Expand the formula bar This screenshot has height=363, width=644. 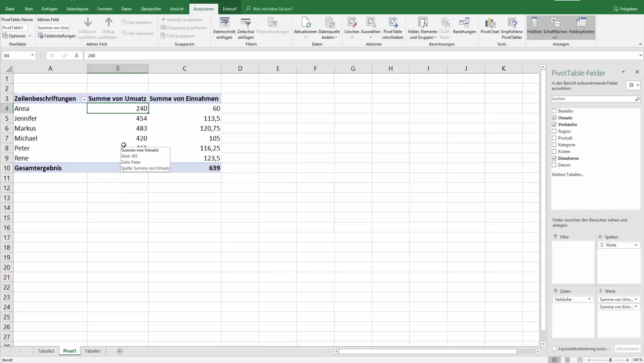[640, 55]
